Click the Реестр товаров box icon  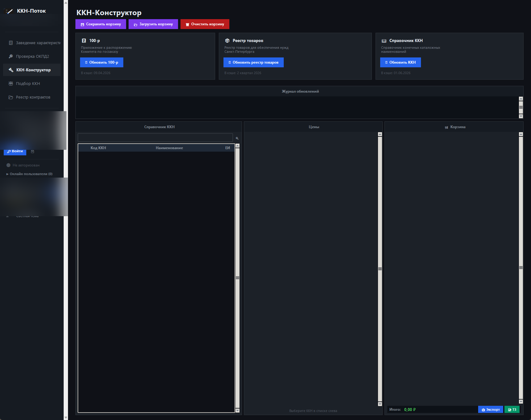[227, 41]
